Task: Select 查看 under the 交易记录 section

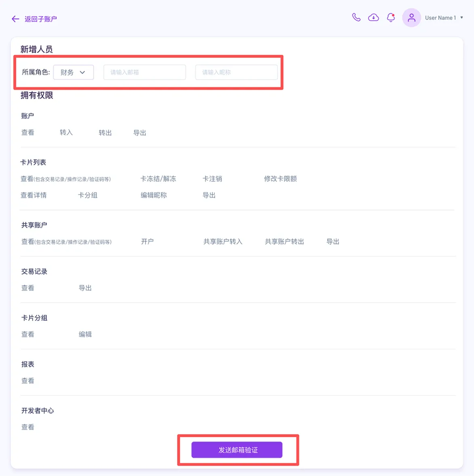Action: point(27,288)
